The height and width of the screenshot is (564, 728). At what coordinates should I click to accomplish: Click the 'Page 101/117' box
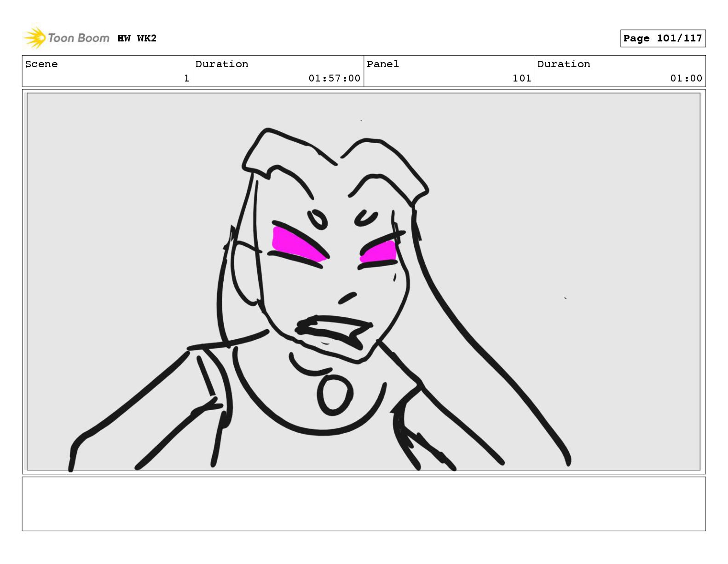pos(663,38)
